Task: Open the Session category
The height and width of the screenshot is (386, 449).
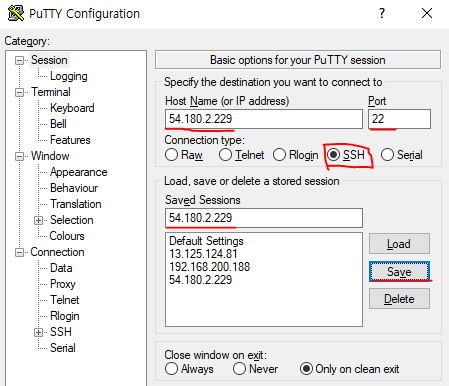Action: [x=49, y=60]
